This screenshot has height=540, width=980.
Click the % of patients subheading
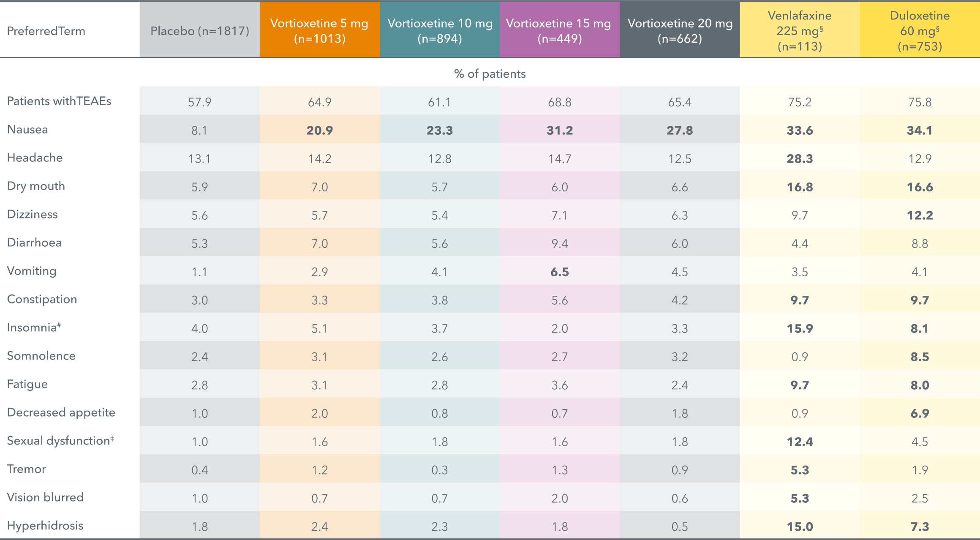pos(490,74)
